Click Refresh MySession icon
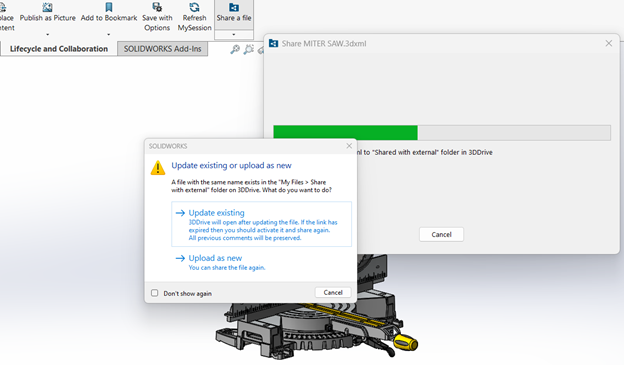Image resolution: width=624 pixels, height=365 pixels. [194, 7]
